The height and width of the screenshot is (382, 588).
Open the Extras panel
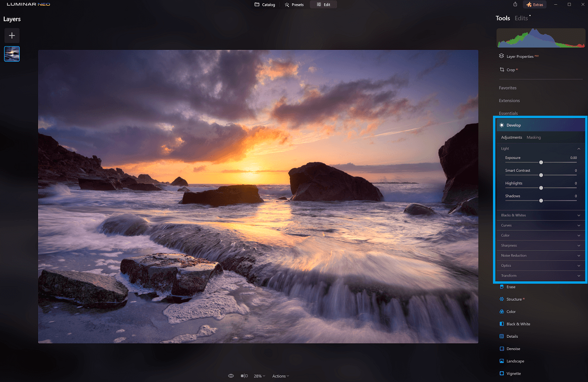534,4
